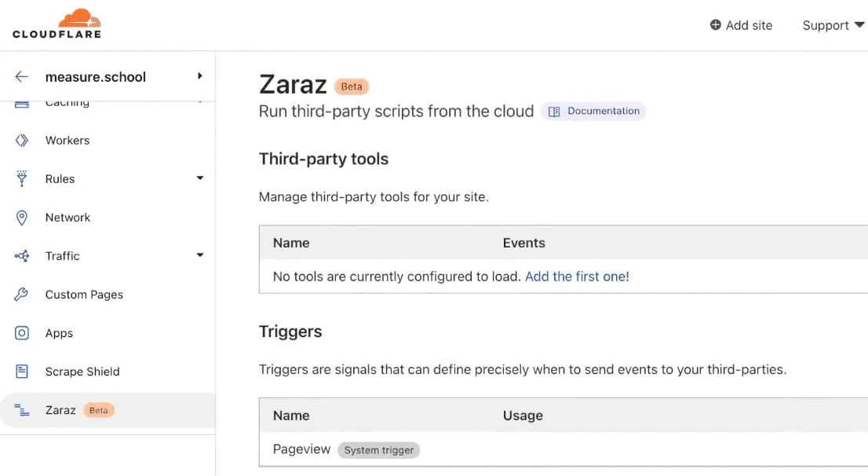
Task: Click the Cloudflare logo
Action: tap(56, 23)
